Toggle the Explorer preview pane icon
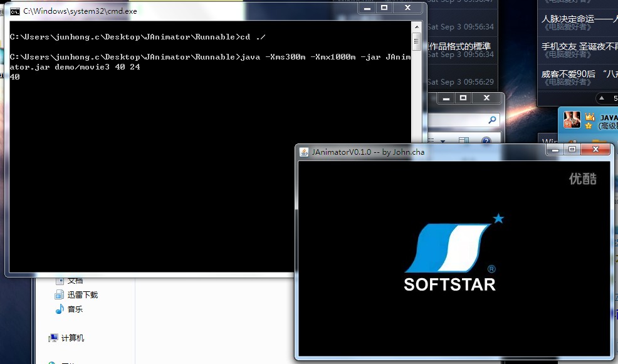 pyautogui.click(x=463, y=142)
